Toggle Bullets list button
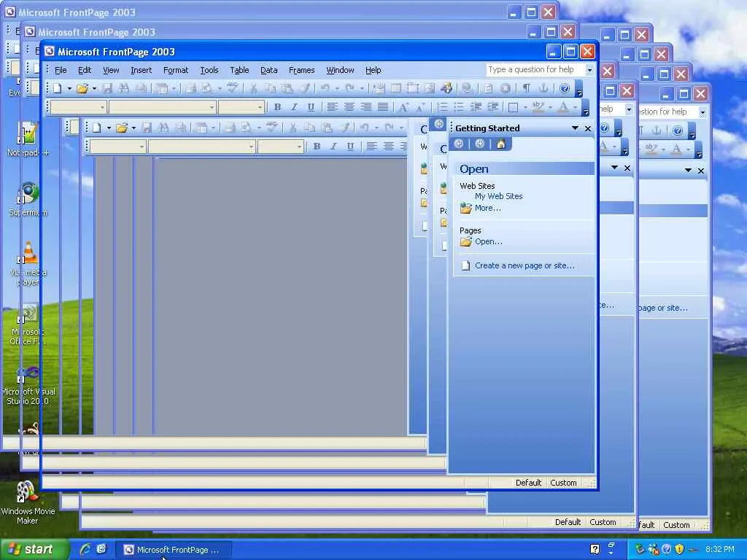This screenshot has width=747, height=560. [x=459, y=107]
